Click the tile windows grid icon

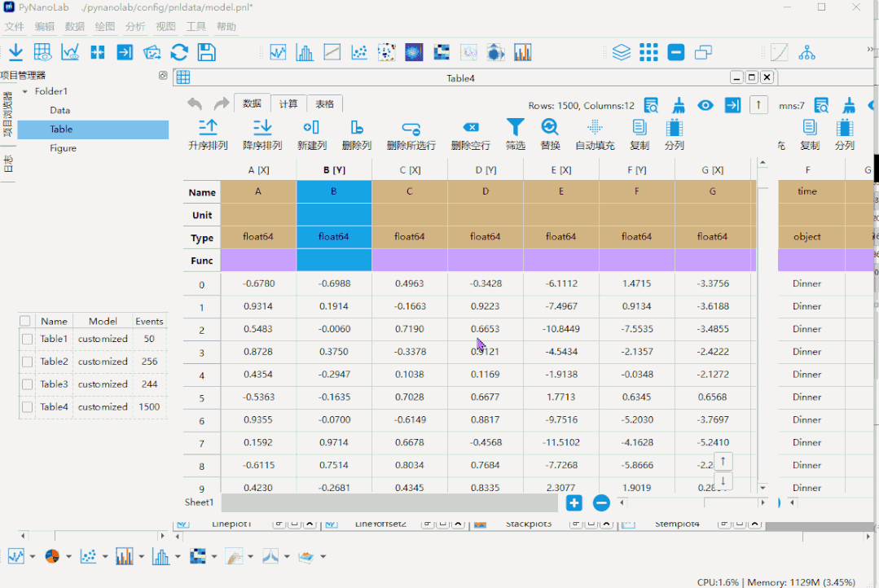(648, 52)
